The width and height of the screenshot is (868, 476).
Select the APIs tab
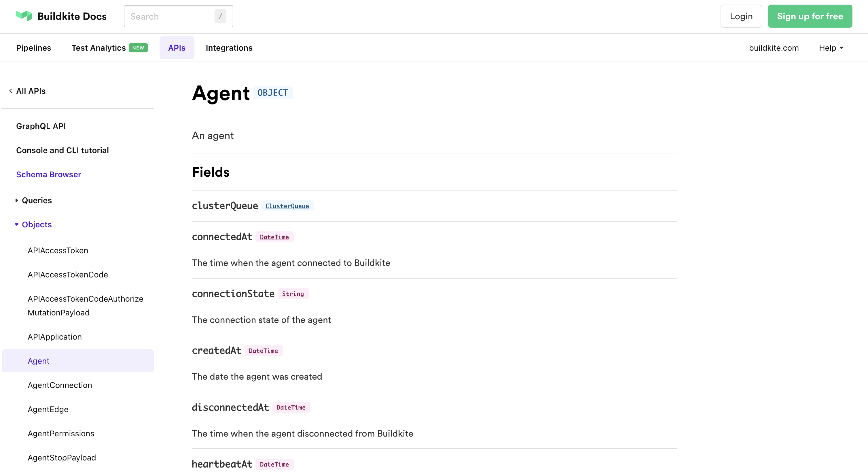point(177,48)
